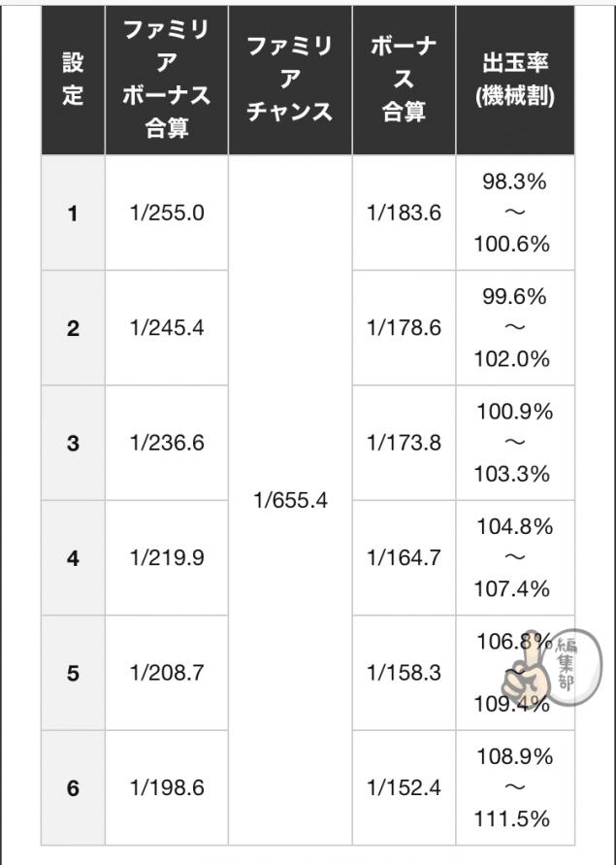Click the 1/158.3 bonus cell

404,673
